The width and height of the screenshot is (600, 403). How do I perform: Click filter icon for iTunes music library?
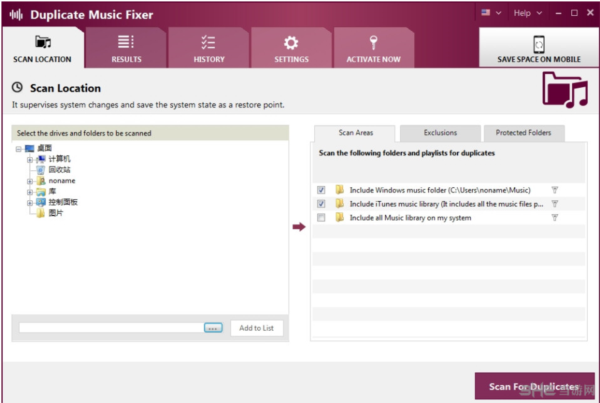tap(554, 204)
